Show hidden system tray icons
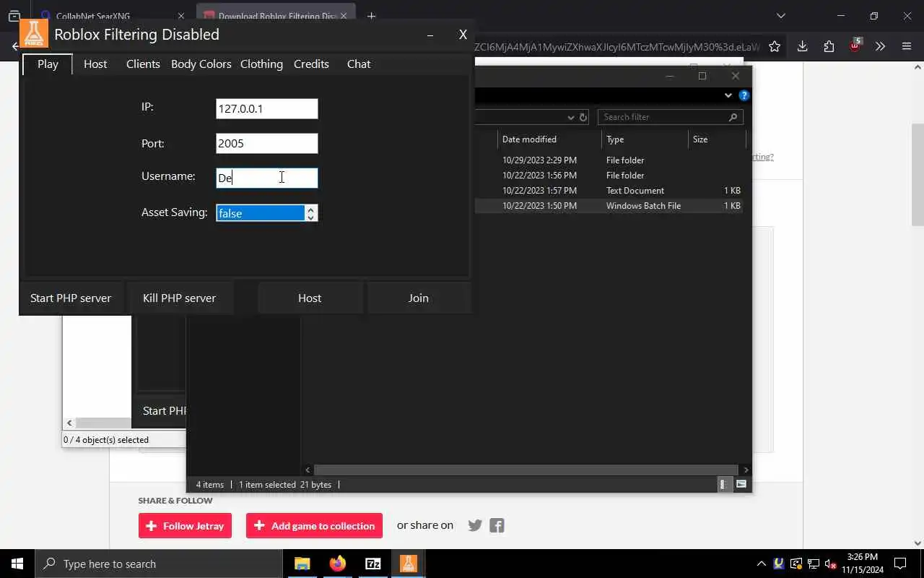The width and height of the screenshot is (924, 578). tap(761, 564)
